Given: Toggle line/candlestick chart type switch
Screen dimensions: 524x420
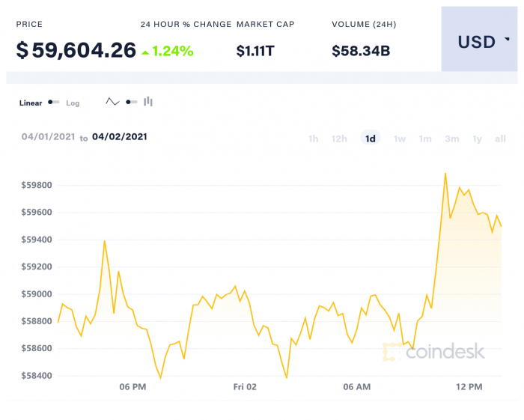Looking at the screenshot, I should [x=131, y=102].
